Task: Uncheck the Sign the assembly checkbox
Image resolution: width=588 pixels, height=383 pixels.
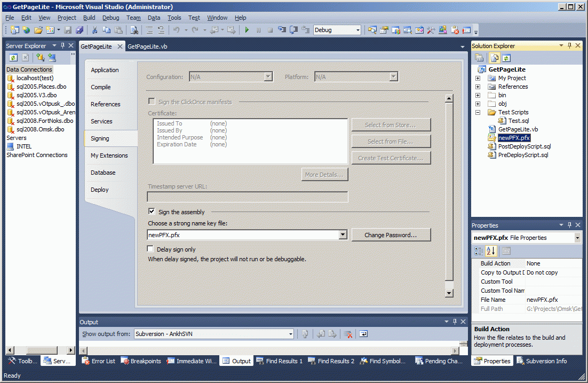Action: [152, 212]
